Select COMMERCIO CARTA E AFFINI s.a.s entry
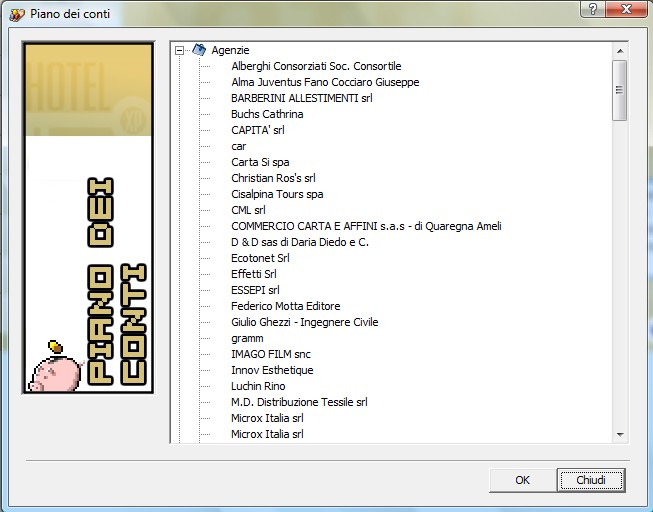Screen dimensions: 653x512 (366, 226)
